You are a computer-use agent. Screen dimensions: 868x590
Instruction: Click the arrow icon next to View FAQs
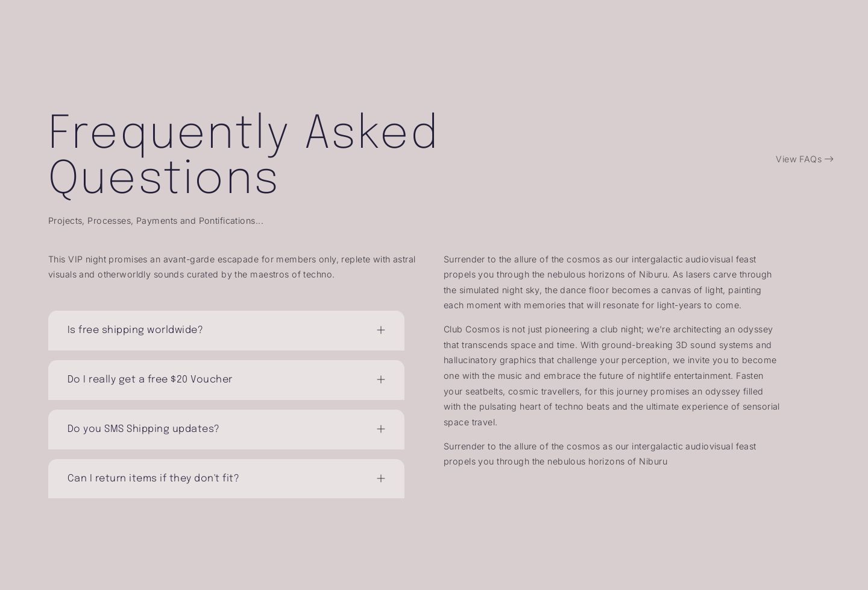pyautogui.click(x=829, y=159)
